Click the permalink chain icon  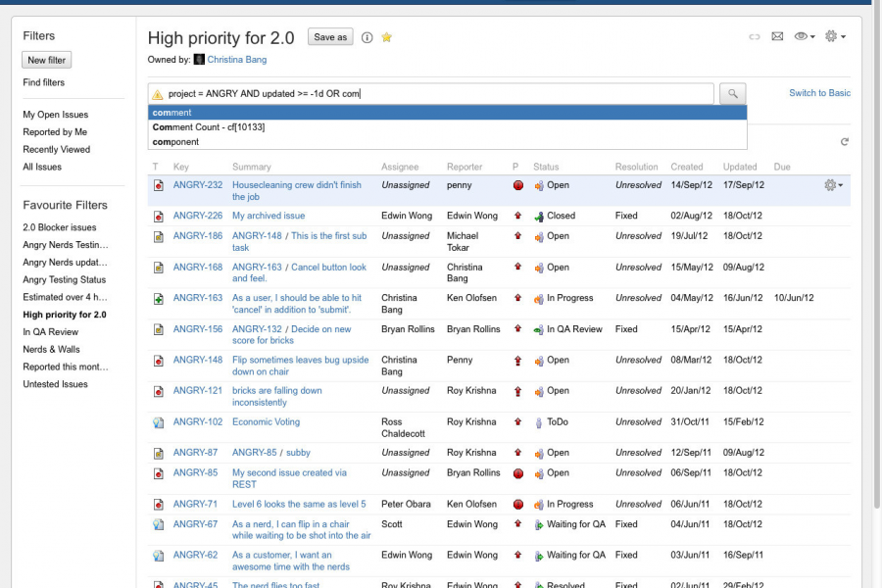pos(755,37)
